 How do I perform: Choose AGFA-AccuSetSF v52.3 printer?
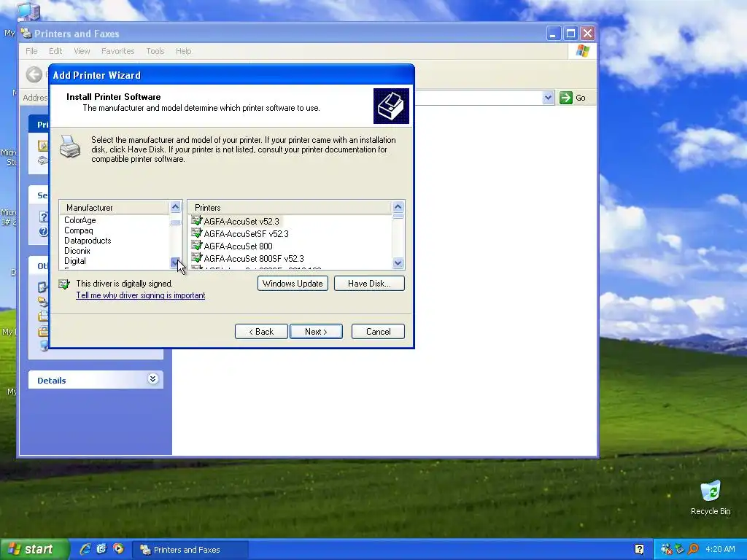point(247,234)
